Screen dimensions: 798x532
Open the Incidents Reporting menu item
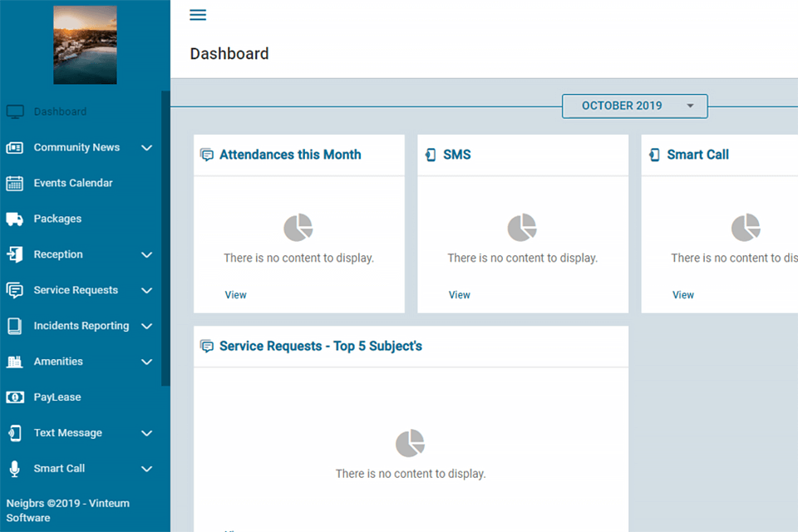tap(81, 326)
